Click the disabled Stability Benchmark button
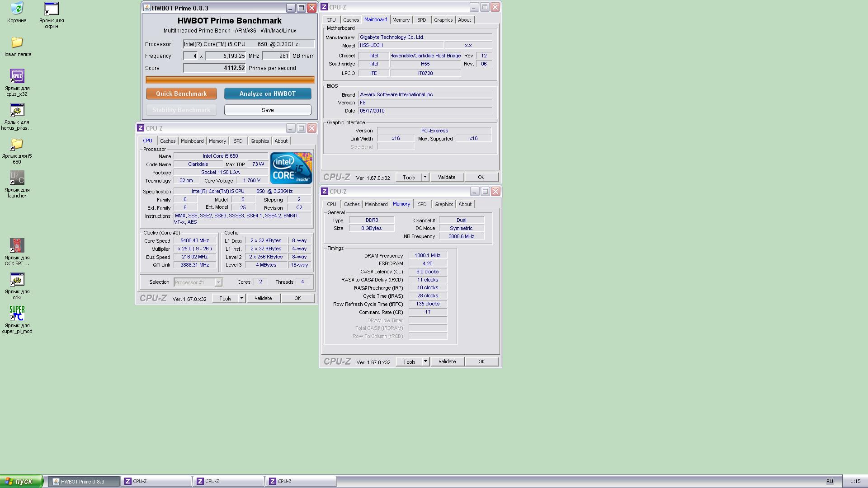 coord(181,110)
